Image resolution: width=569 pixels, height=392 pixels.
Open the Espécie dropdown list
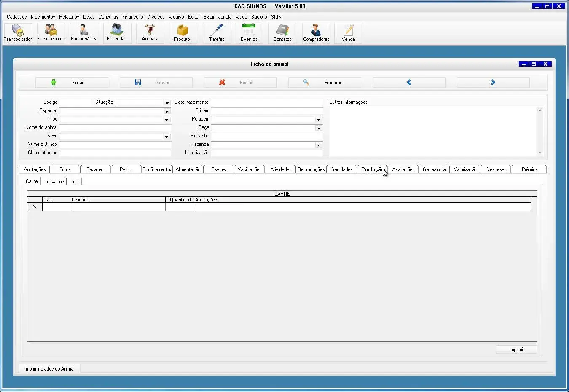click(x=167, y=111)
